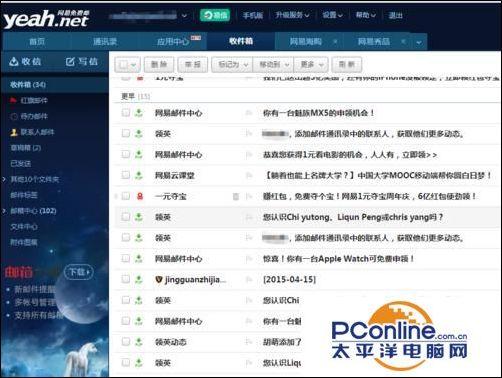Select checkbox for jingguanzhijia email
Image resolution: width=502 pixels, height=378 pixels.
tap(126, 279)
